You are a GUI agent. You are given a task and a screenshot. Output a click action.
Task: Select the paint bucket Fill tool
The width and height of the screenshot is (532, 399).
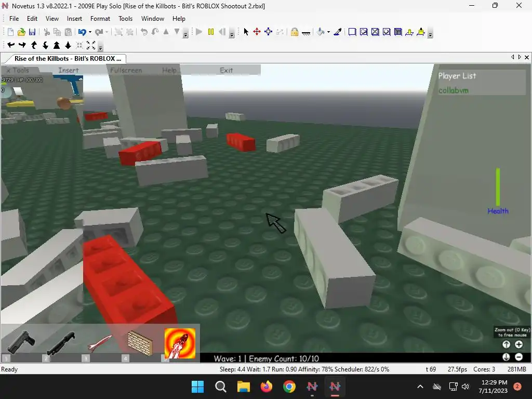coord(320,32)
